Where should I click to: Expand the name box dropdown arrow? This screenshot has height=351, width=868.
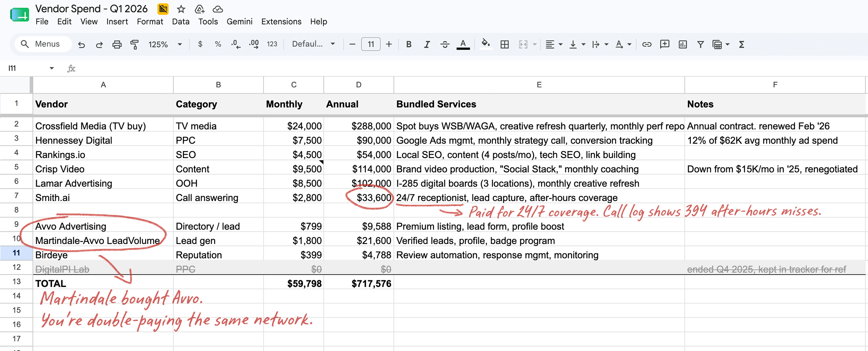click(x=51, y=68)
